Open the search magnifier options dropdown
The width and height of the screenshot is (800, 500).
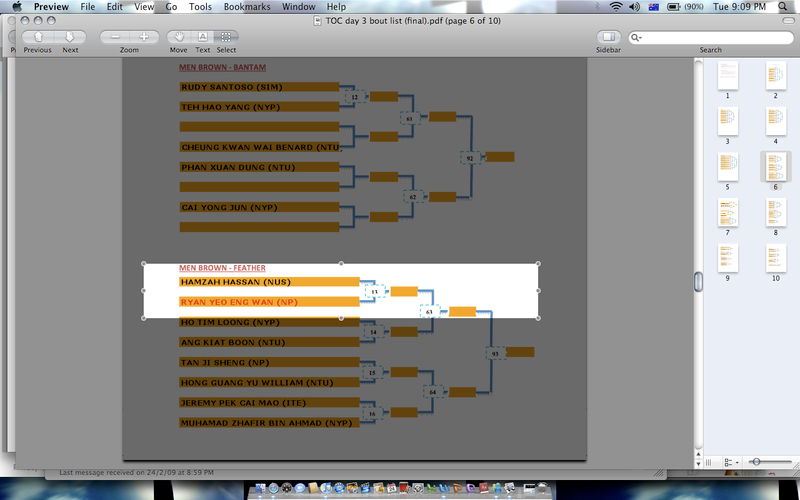(638, 38)
